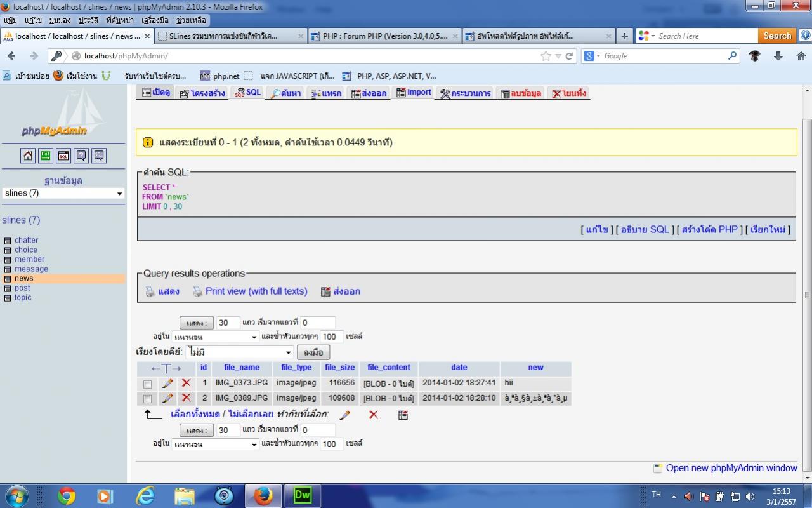Switch to the Import tab
This screenshot has width=812, height=508.
tap(414, 93)
